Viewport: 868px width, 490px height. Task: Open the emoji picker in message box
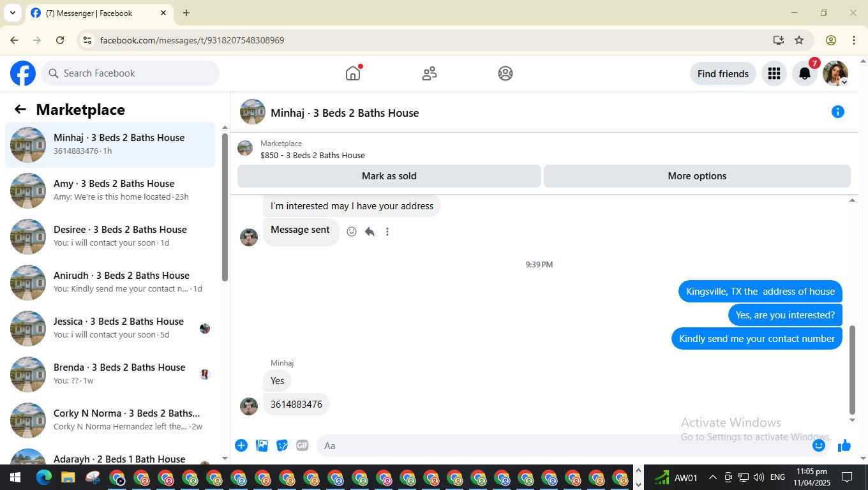(819, 445)
